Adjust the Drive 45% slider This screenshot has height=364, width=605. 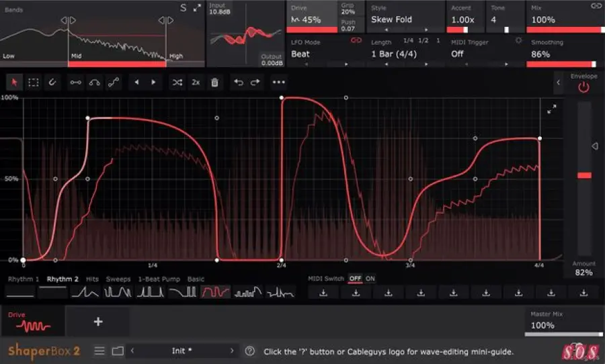tap(312, 30)
